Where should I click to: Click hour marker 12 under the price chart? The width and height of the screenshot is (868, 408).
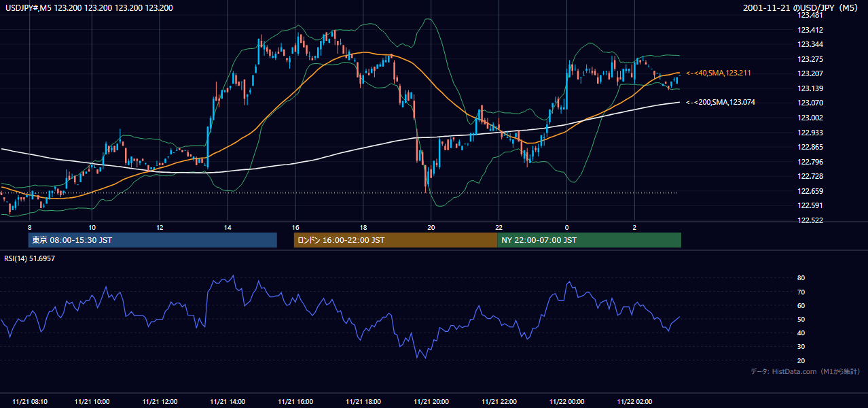pos(160,227)
